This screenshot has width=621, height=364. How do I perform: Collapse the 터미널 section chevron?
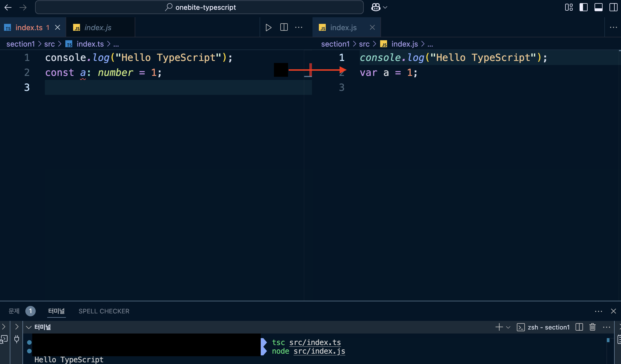coord(28,327)
